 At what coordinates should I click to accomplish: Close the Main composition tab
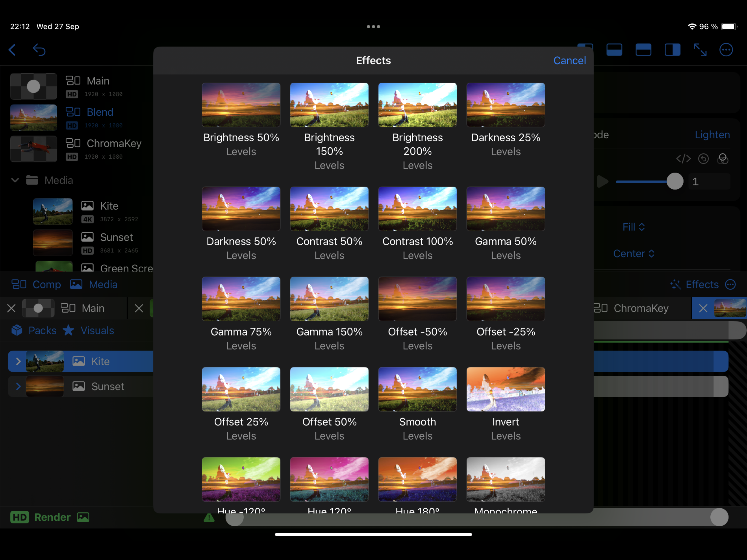pyautogui.click(x=11, y=308)
